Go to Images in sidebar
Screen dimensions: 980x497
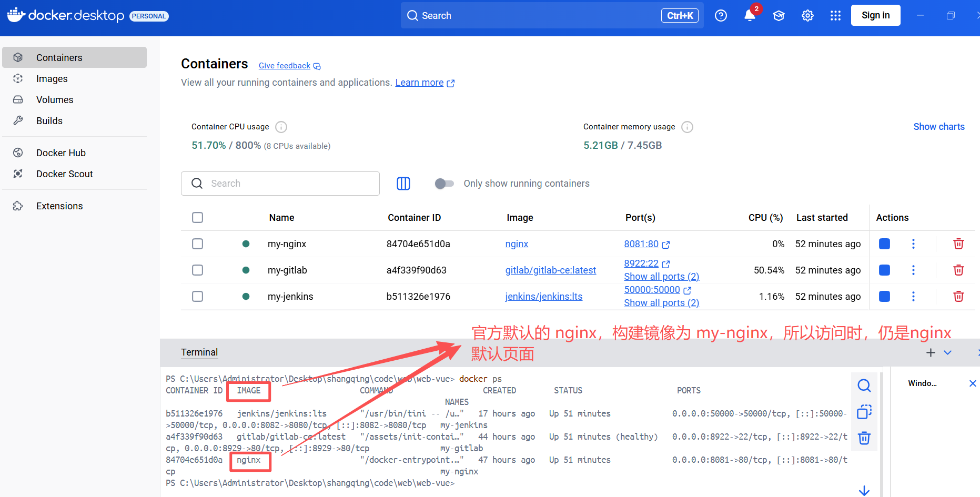pos(74,78)
